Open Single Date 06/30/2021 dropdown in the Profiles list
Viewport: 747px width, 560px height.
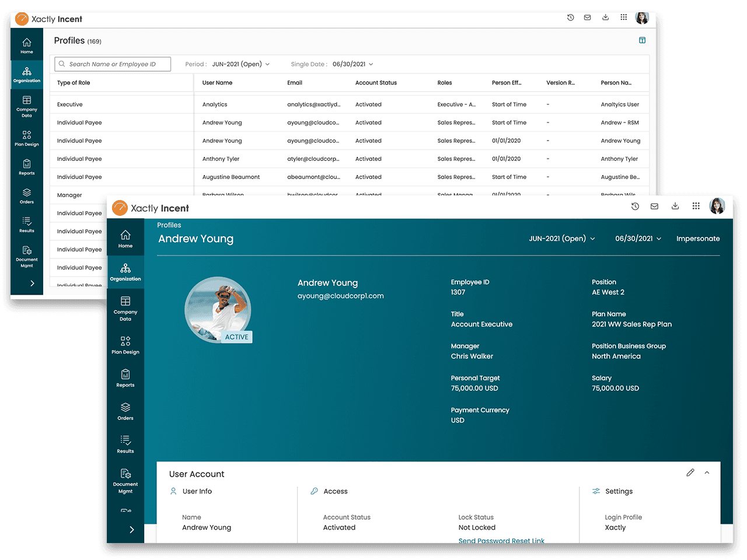click(x=353, y=64)
